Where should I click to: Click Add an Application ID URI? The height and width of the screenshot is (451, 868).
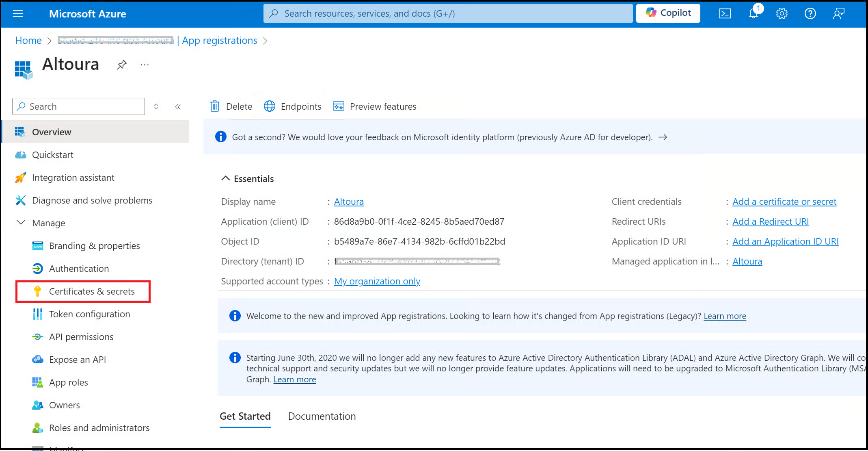coord(785,241)
